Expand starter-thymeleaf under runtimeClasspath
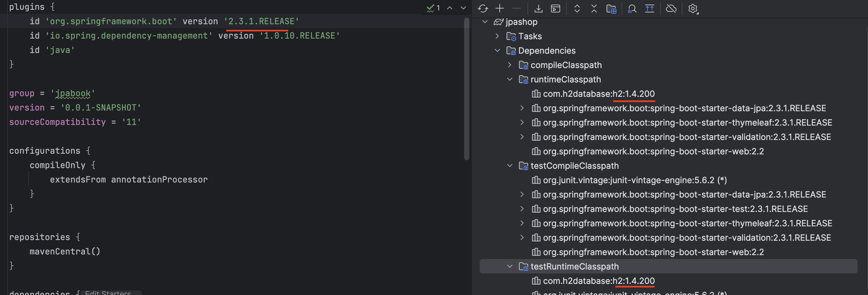 point(522,122)
